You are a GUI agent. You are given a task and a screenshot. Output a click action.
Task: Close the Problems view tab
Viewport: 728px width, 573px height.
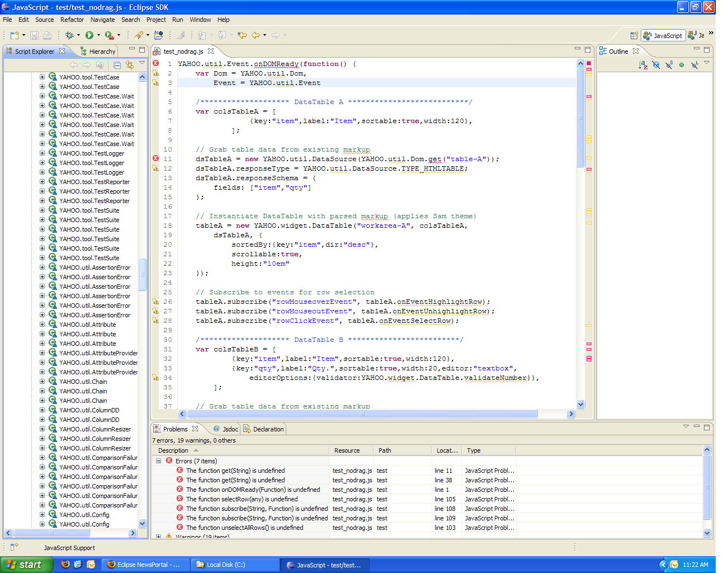(195, 429)
